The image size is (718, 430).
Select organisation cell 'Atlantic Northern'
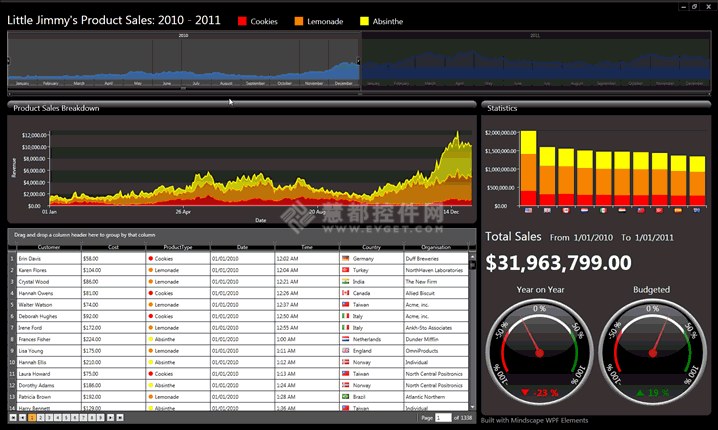(436, 397)
